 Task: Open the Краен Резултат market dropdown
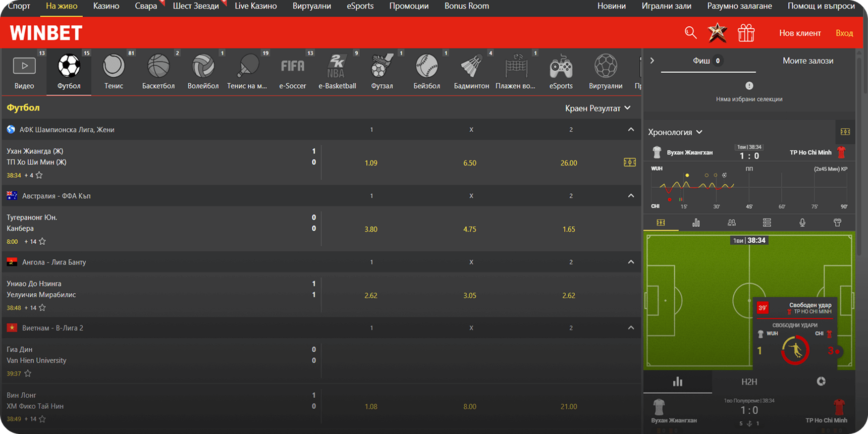(598, 108)
